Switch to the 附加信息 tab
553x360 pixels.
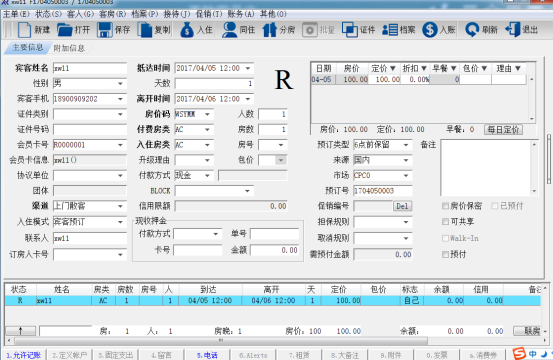(69, 48)
